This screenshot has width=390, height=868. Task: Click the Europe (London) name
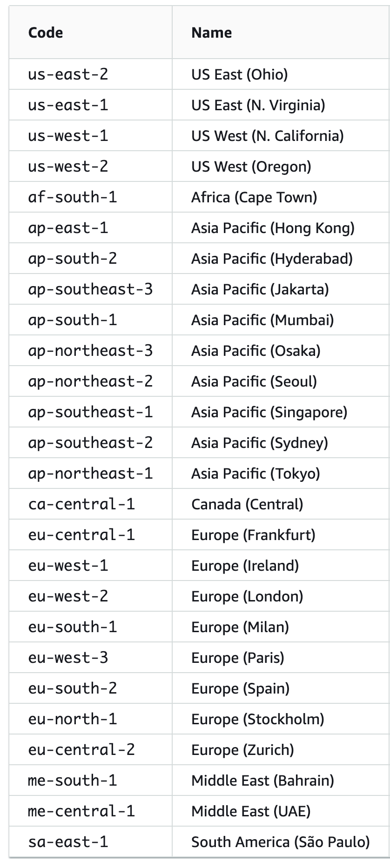click(x=247, y=596)
